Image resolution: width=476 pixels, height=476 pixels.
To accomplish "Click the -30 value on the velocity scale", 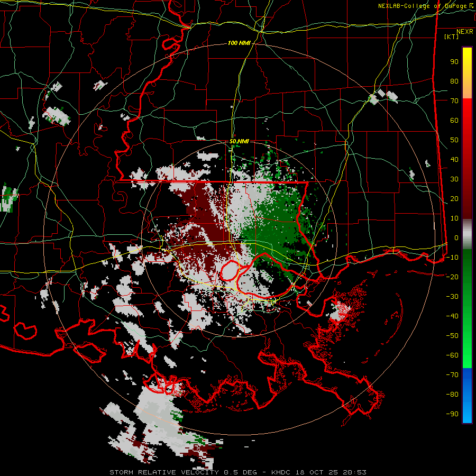I will point(452,297).
